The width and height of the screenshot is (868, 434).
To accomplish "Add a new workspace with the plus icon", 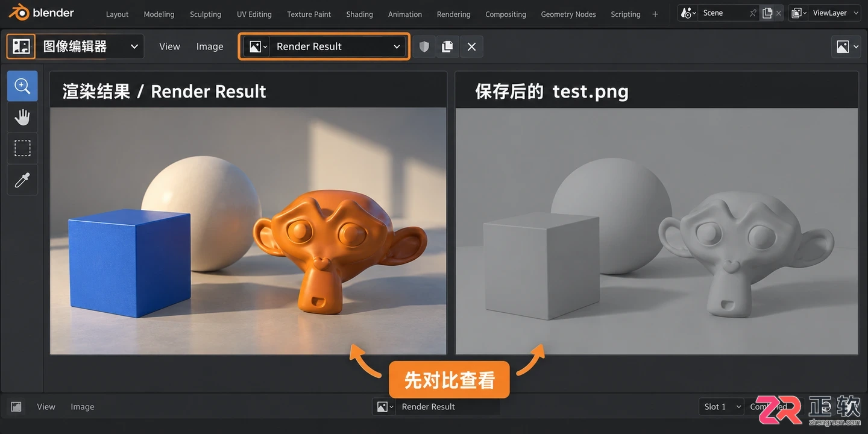I will point(655,14).
